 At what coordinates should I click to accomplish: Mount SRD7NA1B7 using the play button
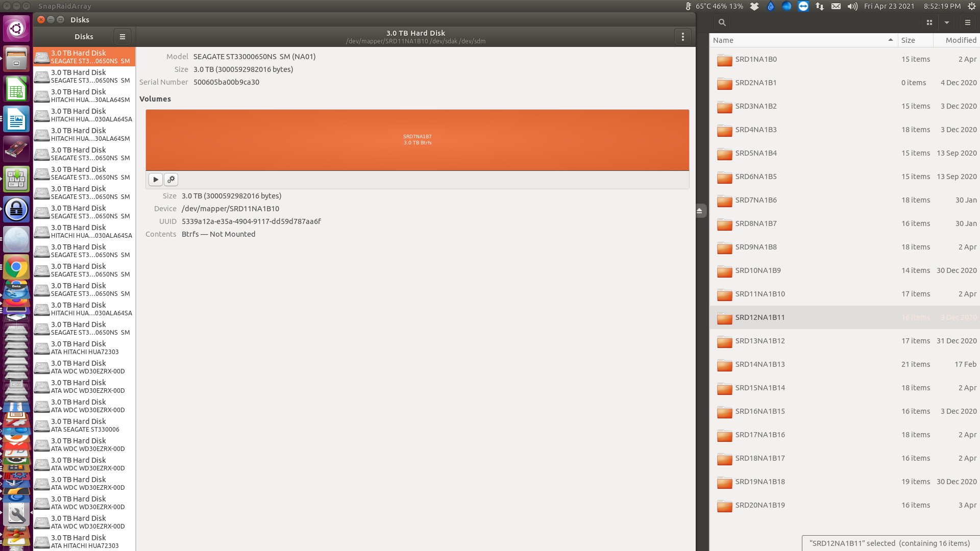[x=155, y=180]
